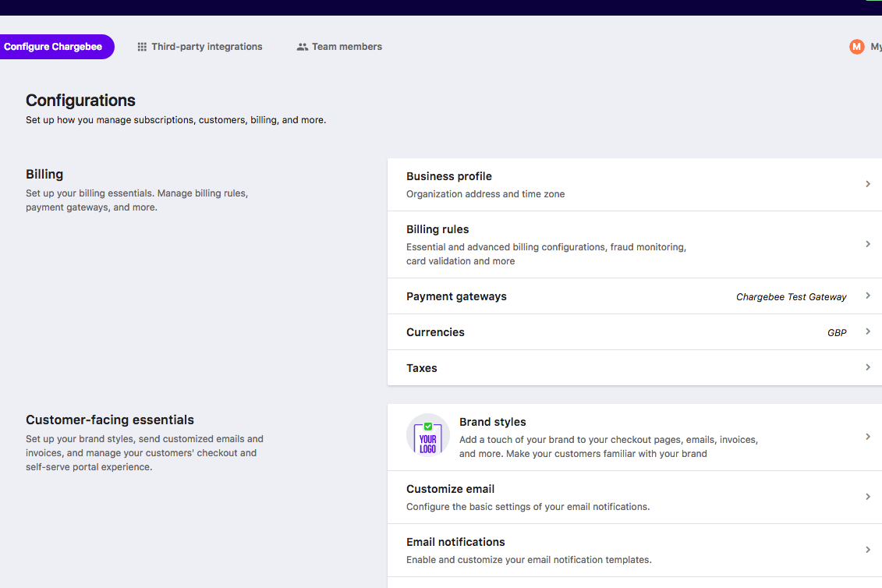Go to the Team members tab

[346, 47]
